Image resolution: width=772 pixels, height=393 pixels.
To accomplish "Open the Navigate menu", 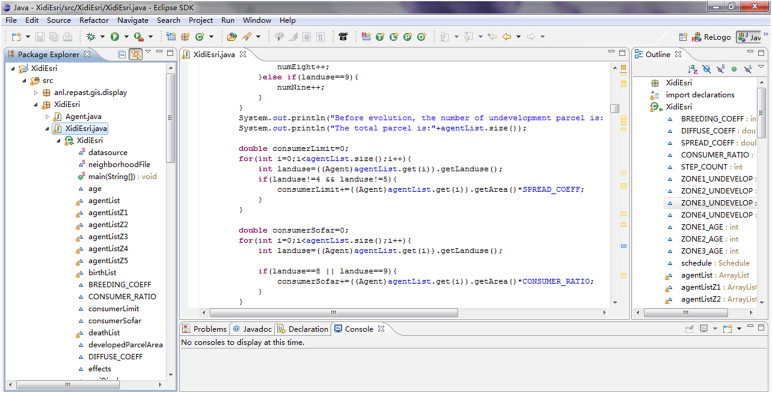I will pos(132,20).
